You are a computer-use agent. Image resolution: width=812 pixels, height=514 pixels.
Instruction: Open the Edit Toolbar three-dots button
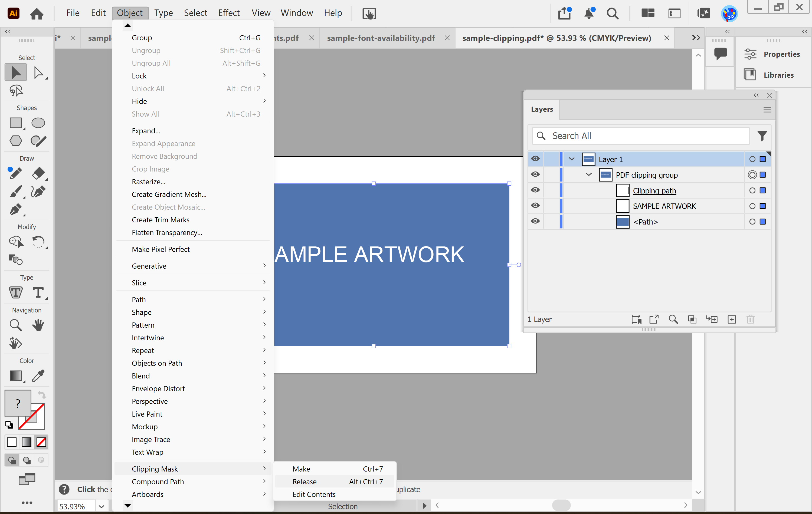pos(27,503)
